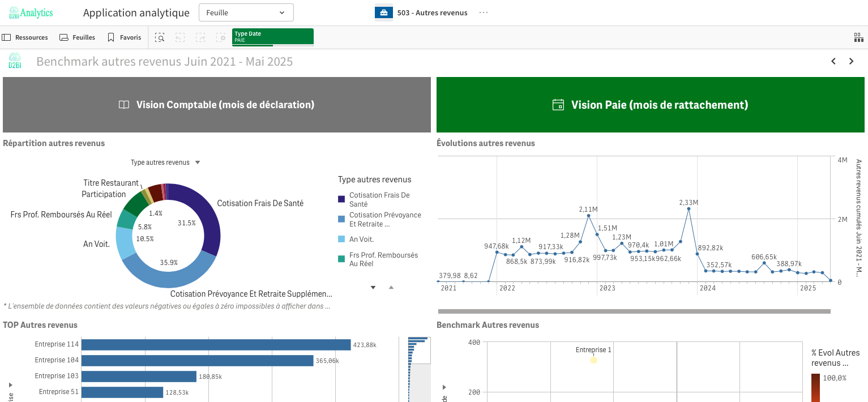Clear all selections using the toolbar icon
The image size is (868, 402).
tap(220, 37)
